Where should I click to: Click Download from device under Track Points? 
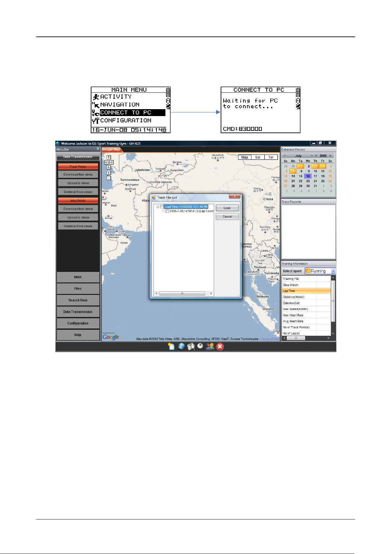click(x=78, y=174)
